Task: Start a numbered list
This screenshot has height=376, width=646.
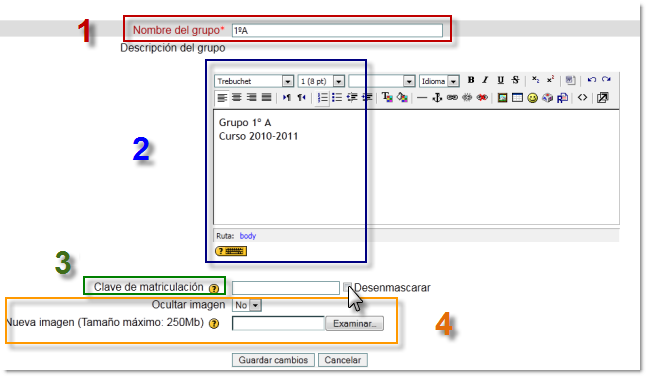Action: coord(322,98)
